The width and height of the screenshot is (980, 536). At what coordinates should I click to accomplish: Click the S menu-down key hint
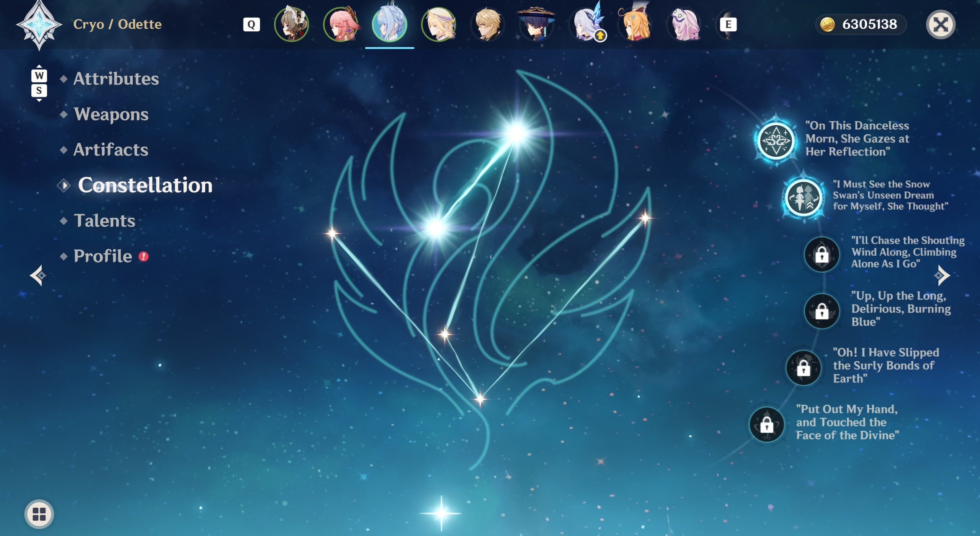tap(39, 91)
